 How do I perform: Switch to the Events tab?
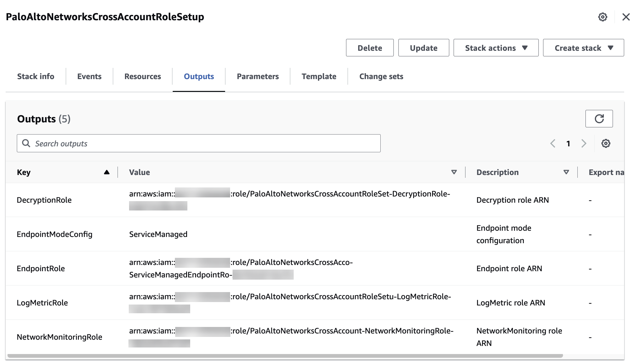tap(89, 77)
